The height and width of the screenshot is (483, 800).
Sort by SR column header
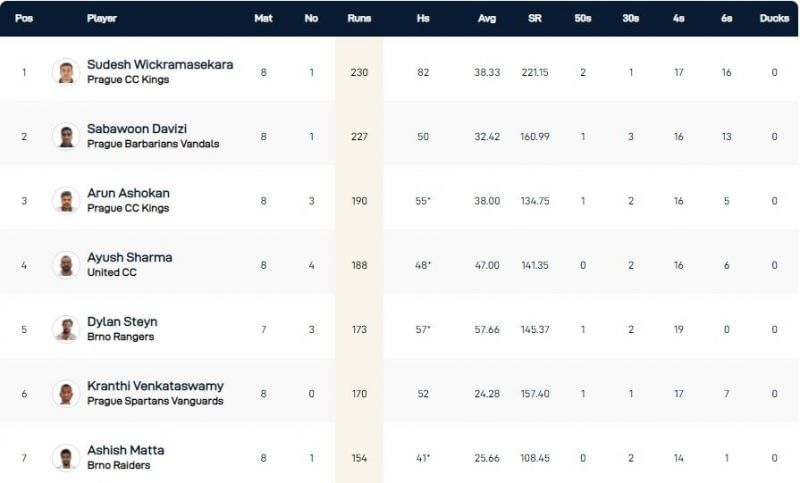535,18
